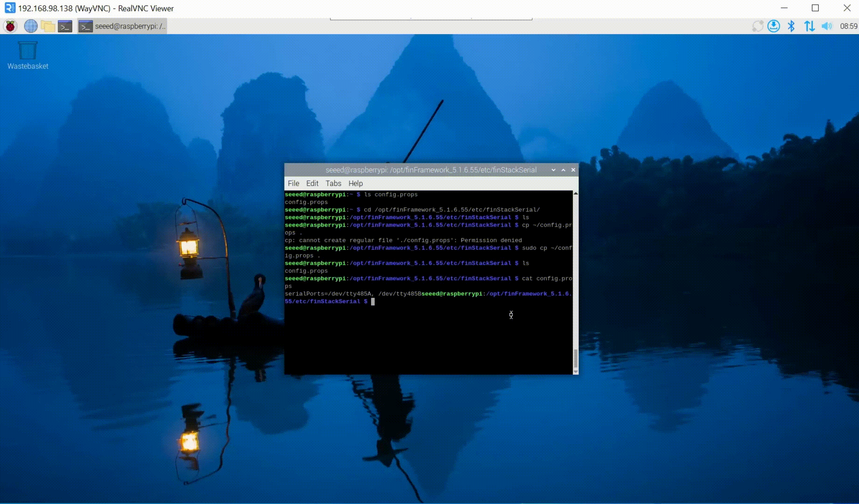Open the terminal Help menu
The height and width of the screenshot is (504, 859).
point(355,183)
